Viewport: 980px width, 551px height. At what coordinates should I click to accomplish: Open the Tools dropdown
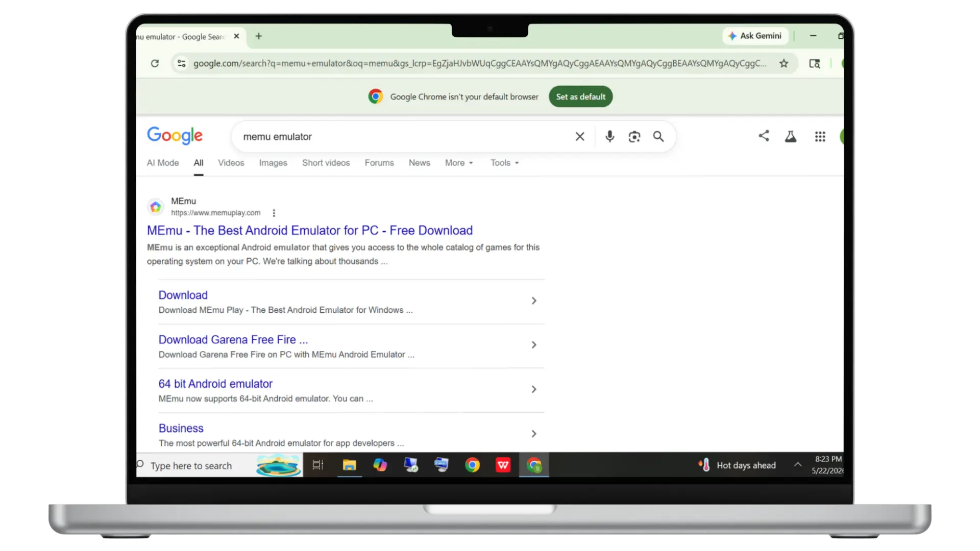pos(504,163)
